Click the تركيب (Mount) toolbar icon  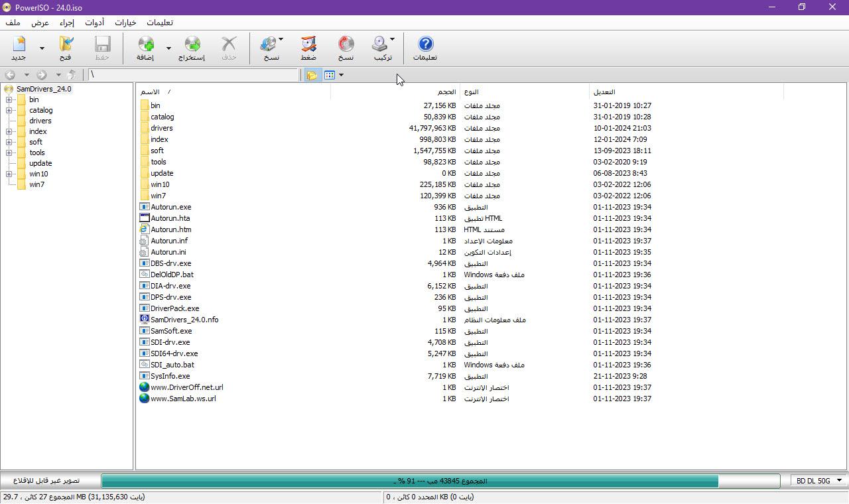380,44
